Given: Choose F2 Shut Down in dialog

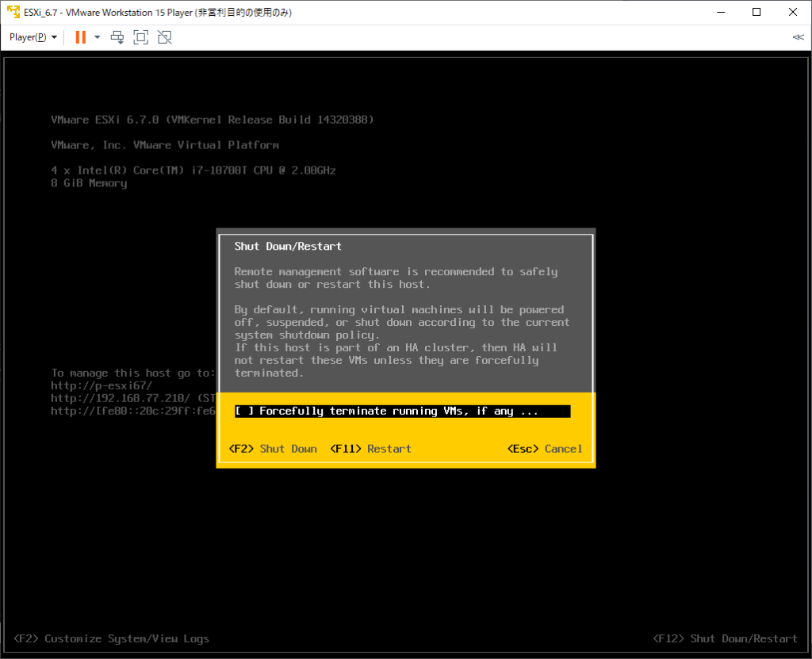Looking at the screenshot, I should [x=273, y=449].
